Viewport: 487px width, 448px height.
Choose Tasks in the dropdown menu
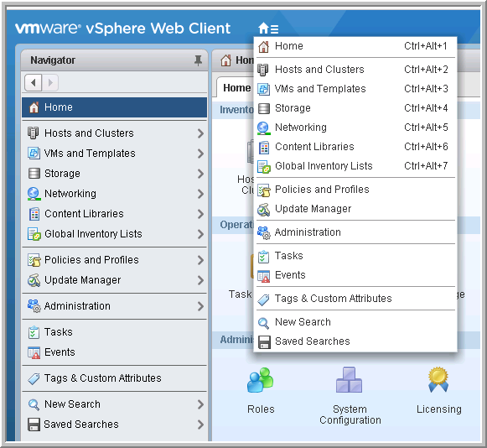(355, 256)
